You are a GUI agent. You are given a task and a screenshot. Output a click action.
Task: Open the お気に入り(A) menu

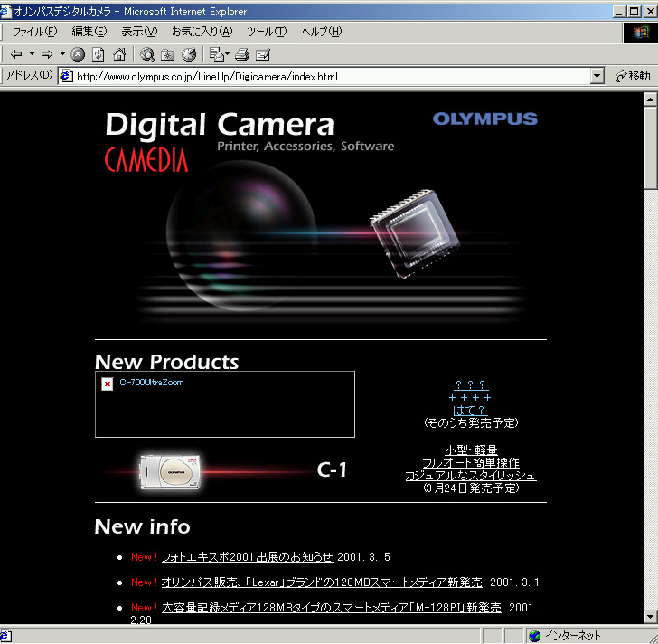(x=202, y=32)
